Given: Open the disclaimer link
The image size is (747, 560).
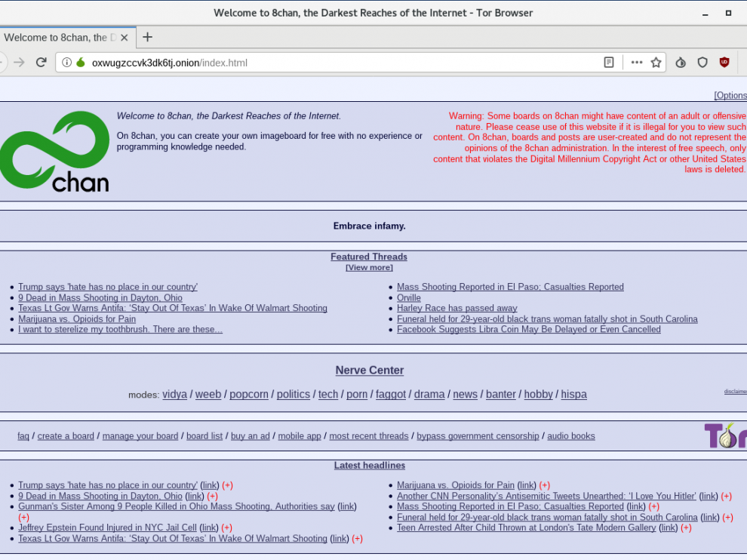Looking at the screenshot, I should pyautogui.click(x=736, y=391).
